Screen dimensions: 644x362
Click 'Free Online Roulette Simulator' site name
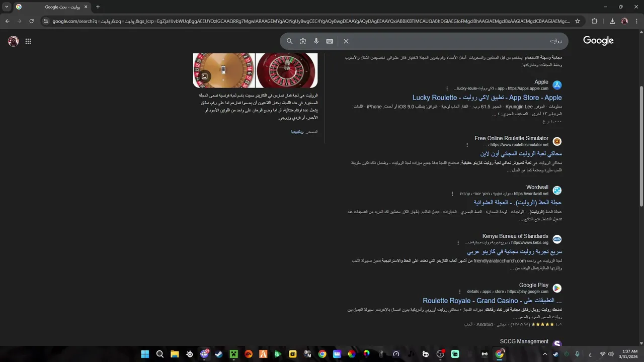[511, 138]
